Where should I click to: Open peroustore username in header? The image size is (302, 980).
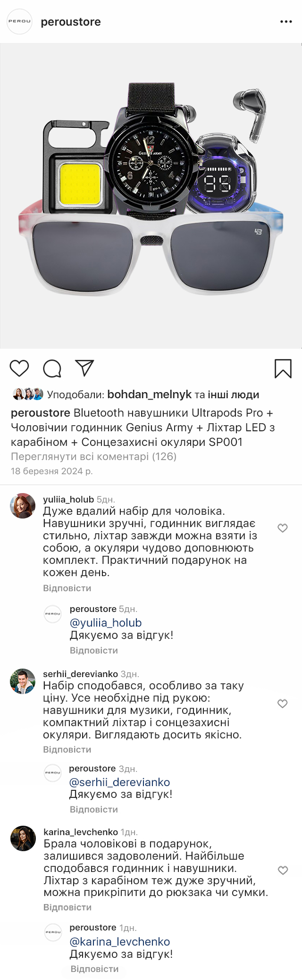[71, 22]
